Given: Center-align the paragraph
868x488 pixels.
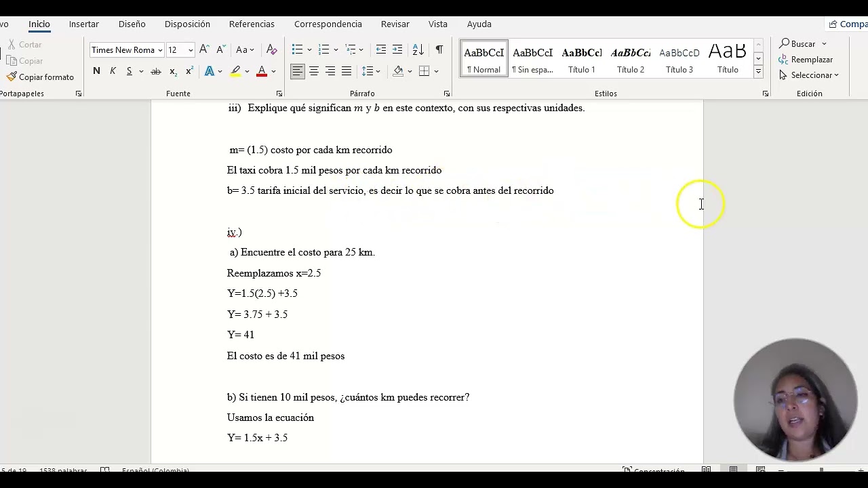Looking at the screenshot, I should tap(314, 71).
